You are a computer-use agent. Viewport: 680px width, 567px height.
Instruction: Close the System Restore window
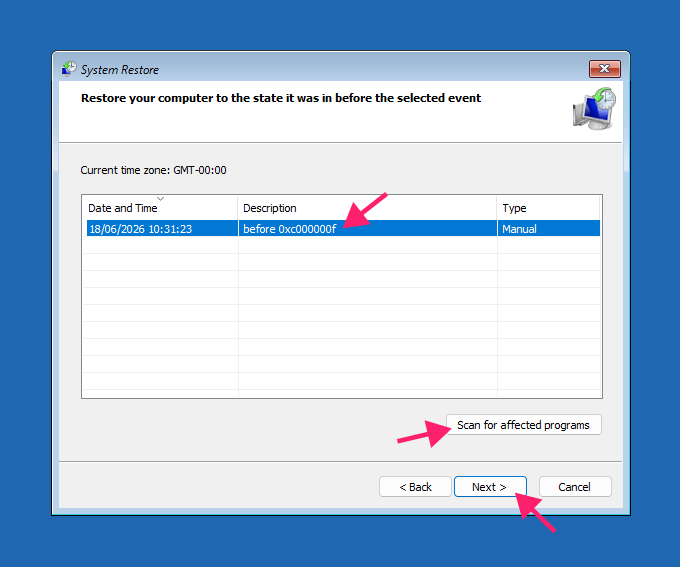point(605,69)
